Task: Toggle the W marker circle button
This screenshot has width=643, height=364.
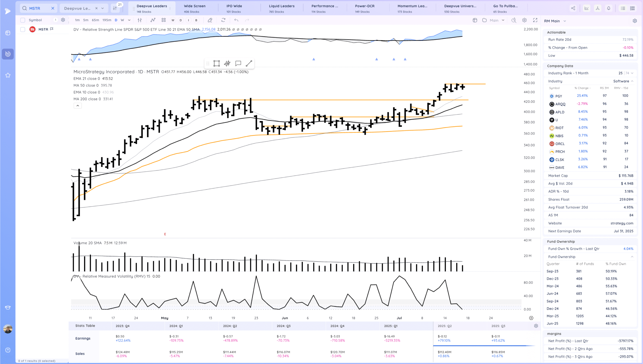Action: click(x=173, y=20)
